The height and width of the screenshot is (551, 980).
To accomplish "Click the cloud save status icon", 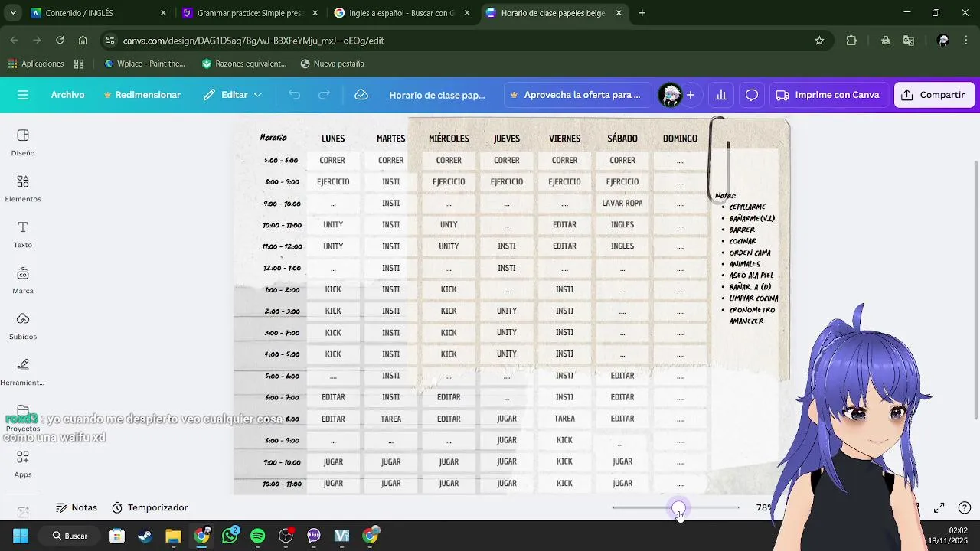I will (x=361, y=95).
